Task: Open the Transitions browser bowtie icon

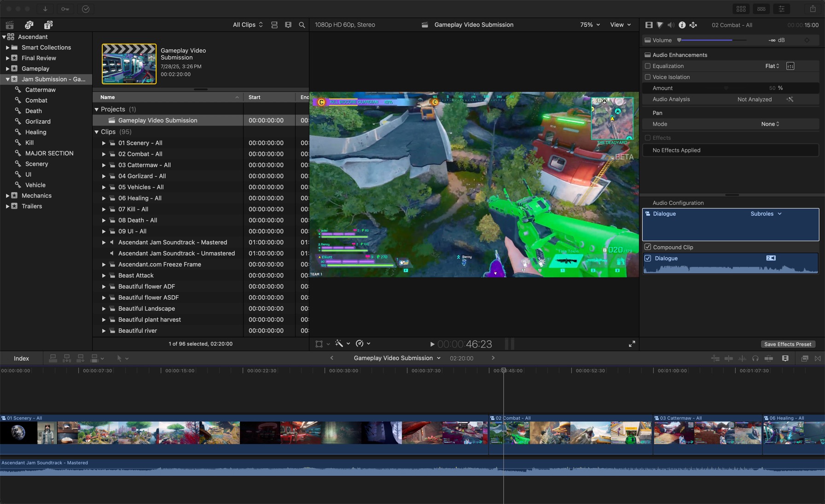Action: tap(818, 358)
